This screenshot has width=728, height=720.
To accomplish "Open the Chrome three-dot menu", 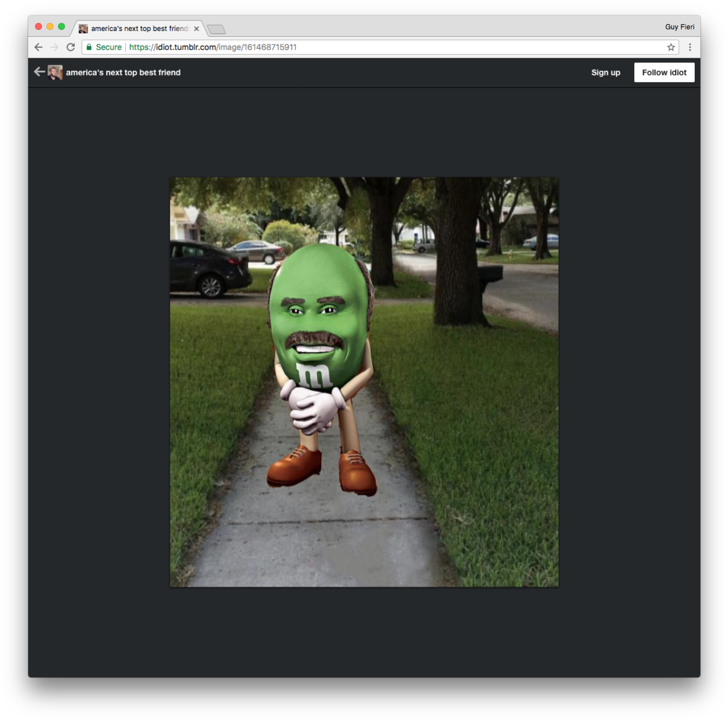I will point(690,47).
